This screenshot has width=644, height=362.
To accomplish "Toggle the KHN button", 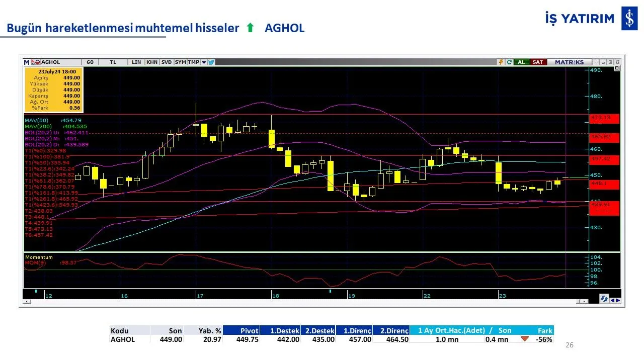I will (152, 62).
